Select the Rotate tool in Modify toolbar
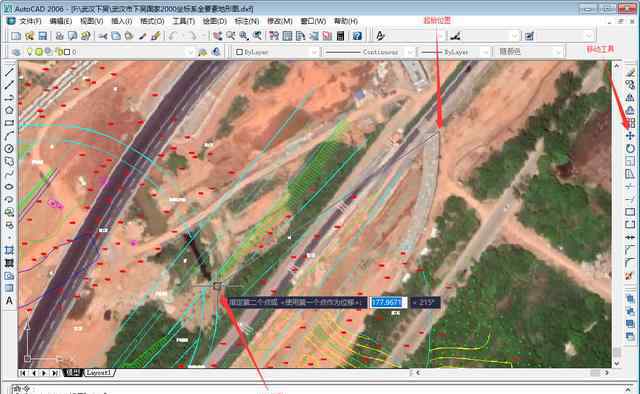Viewport: 640px width, 394px height. pyautogui.click(x=630, y=149)
